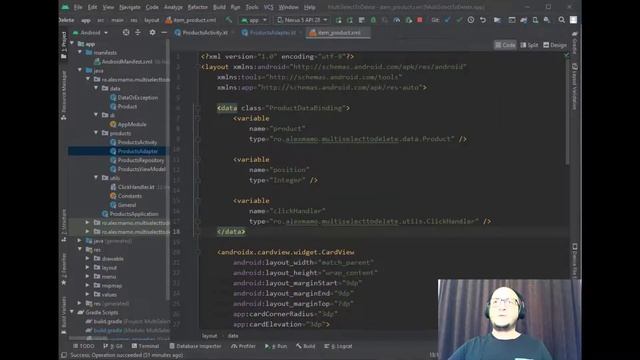Open ProductsViewModel in project tree
640x360 pixels.
point(141,169)
